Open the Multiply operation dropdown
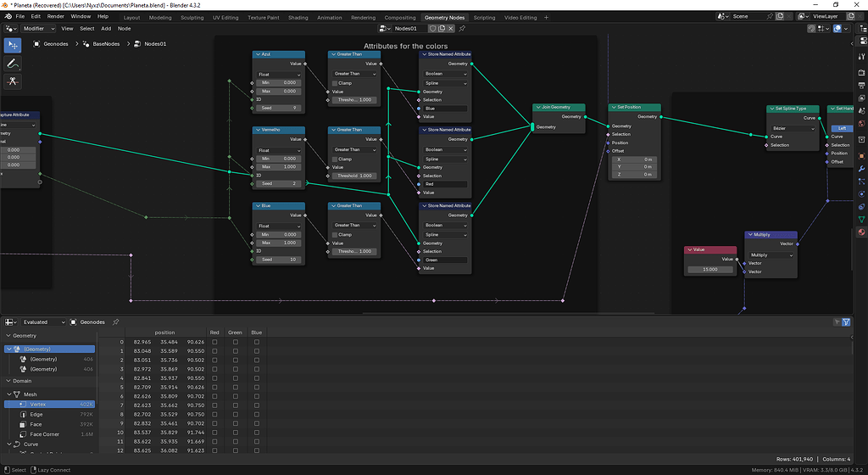Viewport: 868px width, 475px height. coord(771,255)
